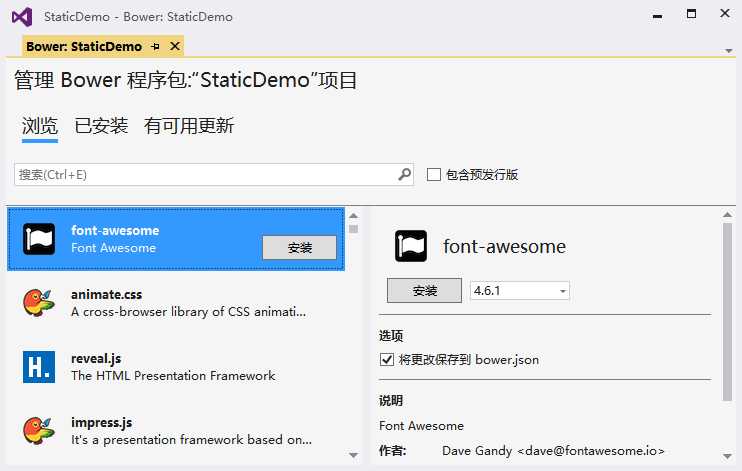Click the font-awesome flag icon in details pane

pyautogui.click(x=411, y=246)
